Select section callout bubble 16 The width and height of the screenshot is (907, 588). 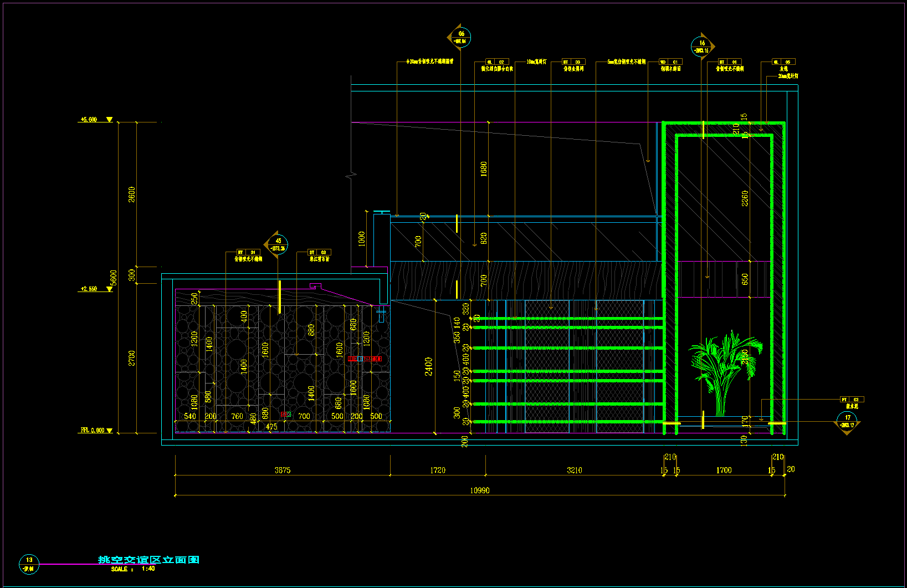coord(702,47)
